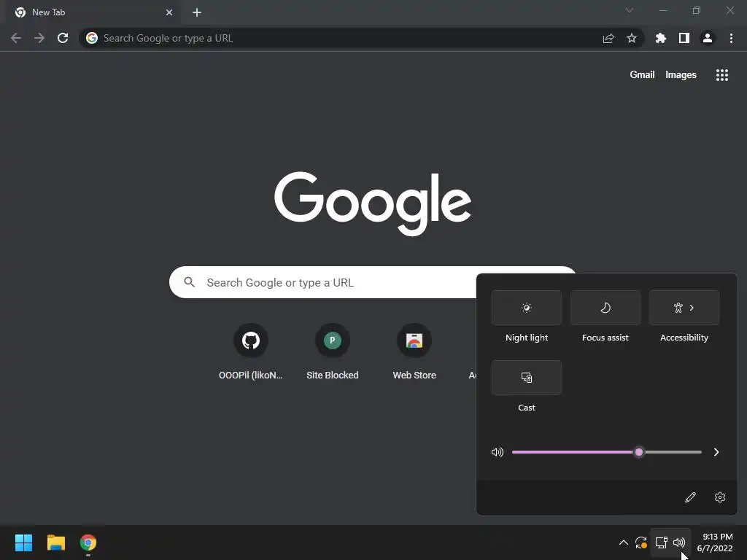Click the volume slider thumb
The image size is (747, 560).
[x=639, y=452]
